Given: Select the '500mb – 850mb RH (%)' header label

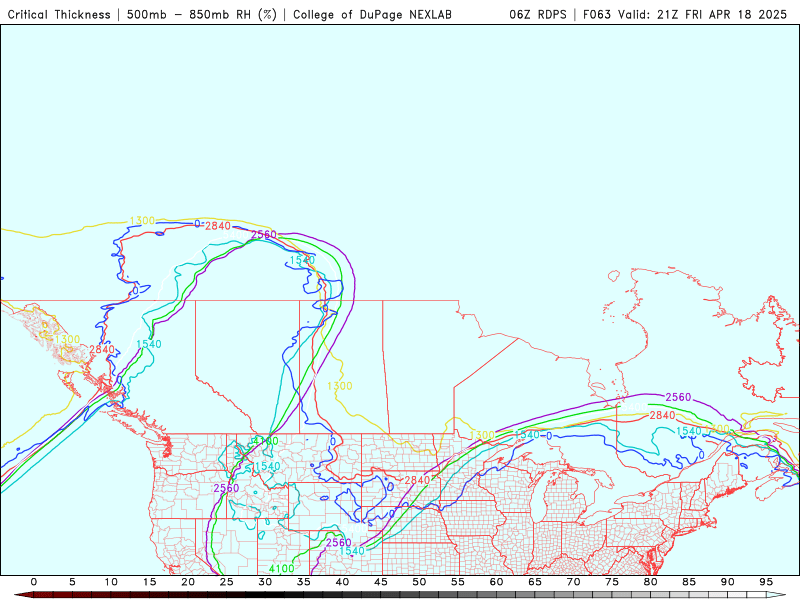Looking at the screenshot, I should pos(201,14).
